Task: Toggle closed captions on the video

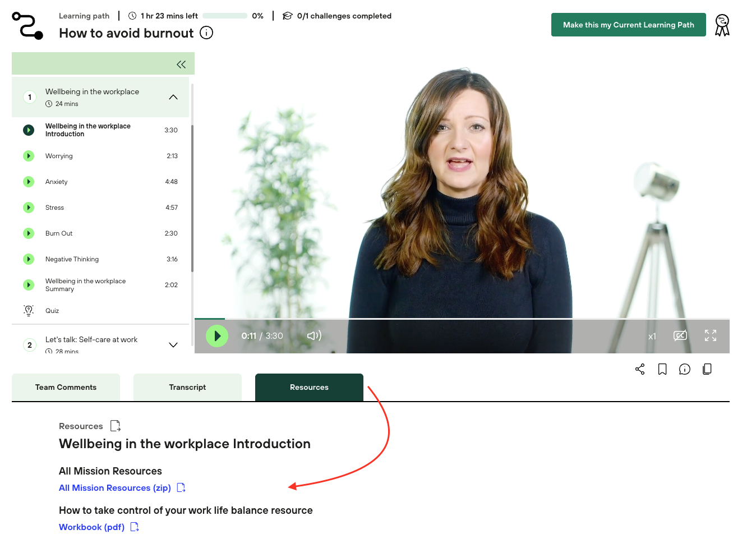Action: (680, 335)
